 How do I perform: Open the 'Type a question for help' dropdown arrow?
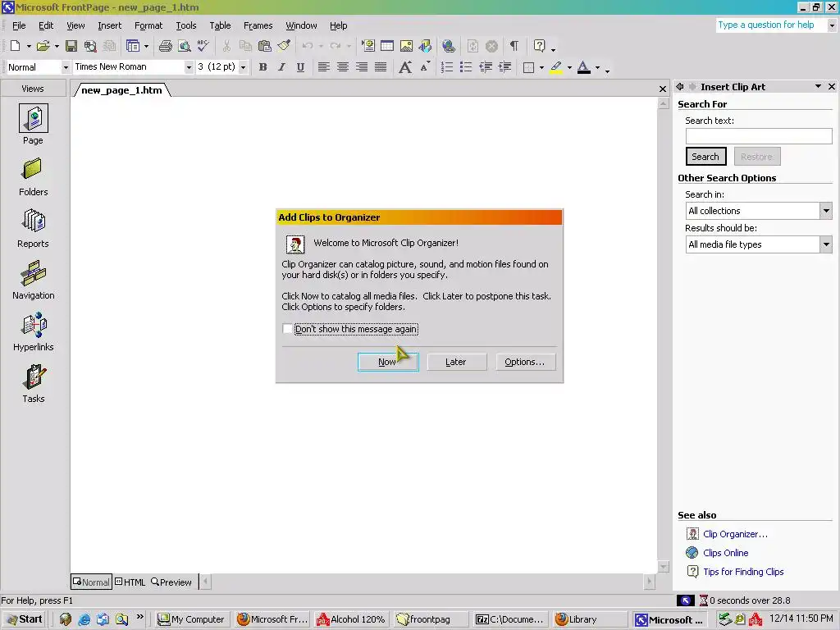(x=832, y=25)
